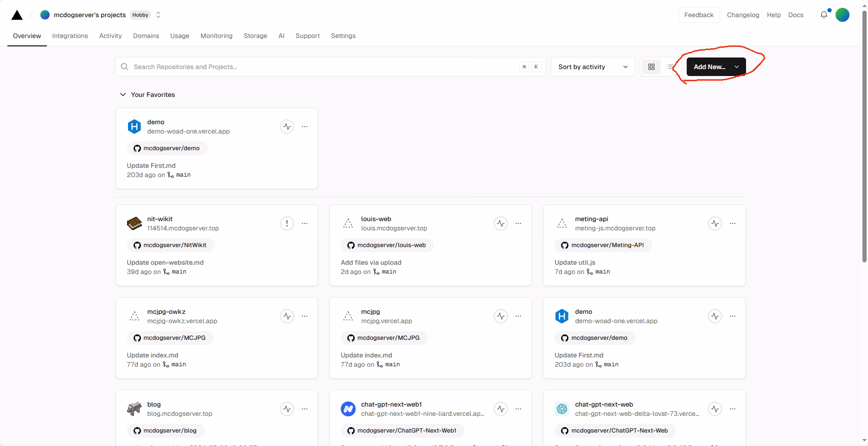Click the Feedback button

click(699, 15)
